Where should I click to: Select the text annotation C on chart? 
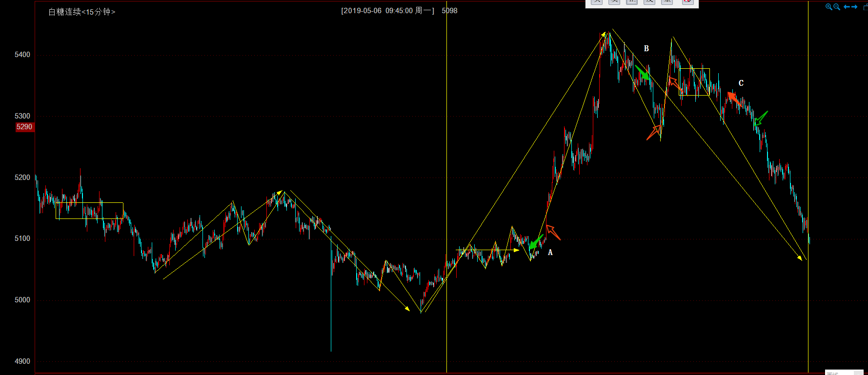[741, 83]
